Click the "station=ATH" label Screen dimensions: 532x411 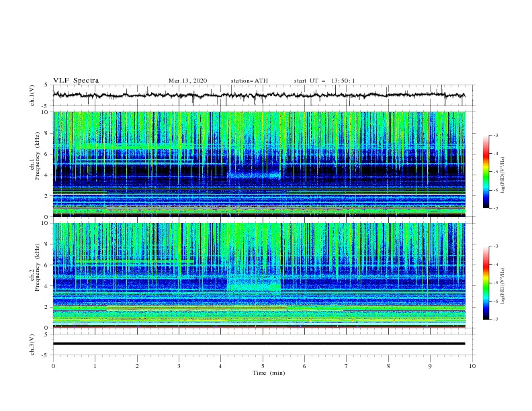pyautogui.click(x=249, y=81)
